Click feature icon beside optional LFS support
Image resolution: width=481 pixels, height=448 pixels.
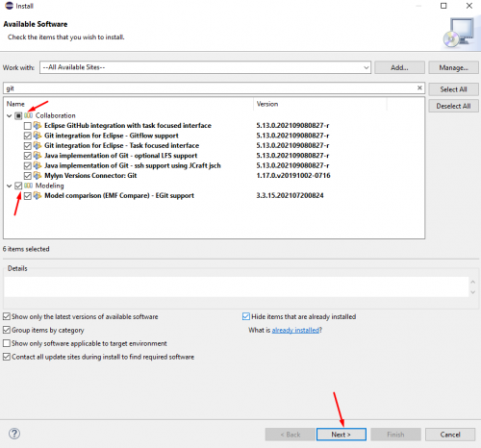tap(38, 156)
